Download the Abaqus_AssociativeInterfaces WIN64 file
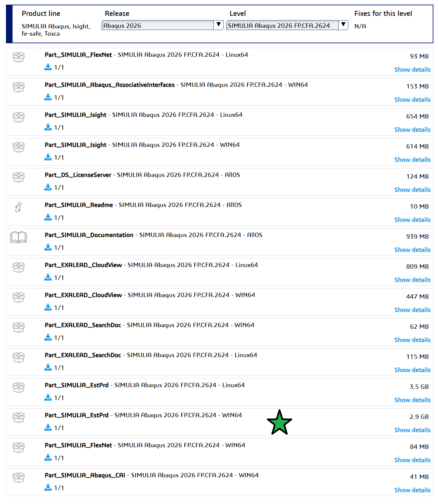This screenshot has width=438, height=504. pos(48,97)
